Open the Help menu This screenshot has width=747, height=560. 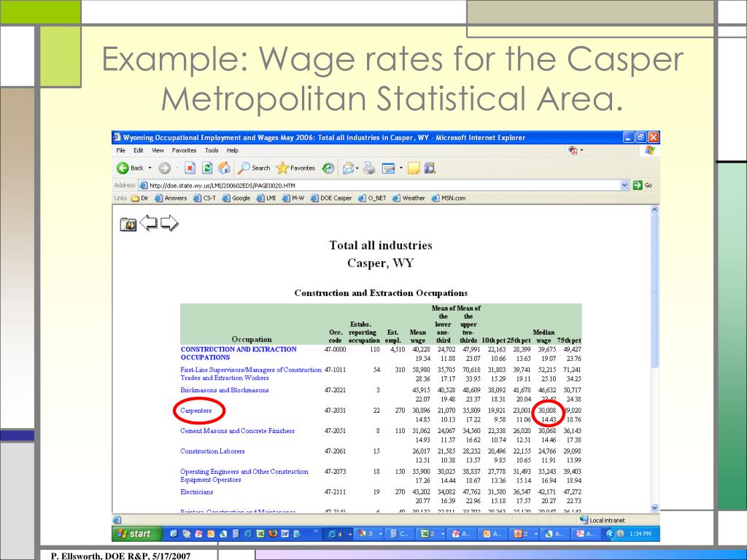[233, 150]
